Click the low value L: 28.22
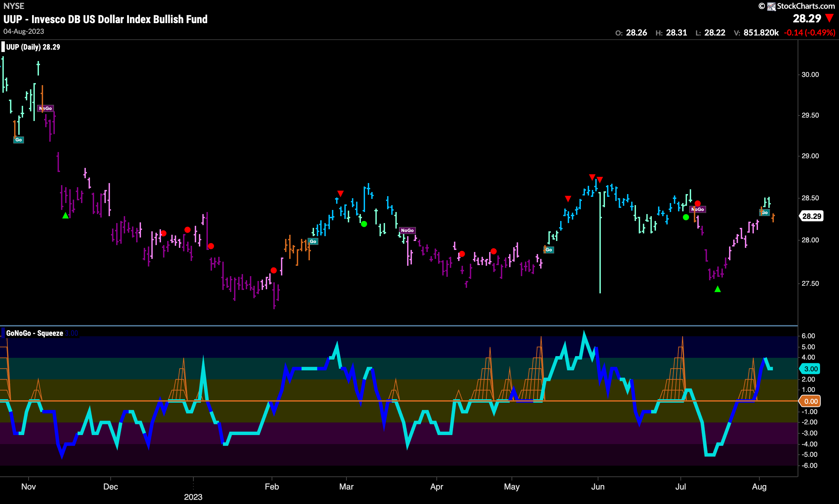The height and width of the screenshot is (504, 839). click(x=710, y=32)
